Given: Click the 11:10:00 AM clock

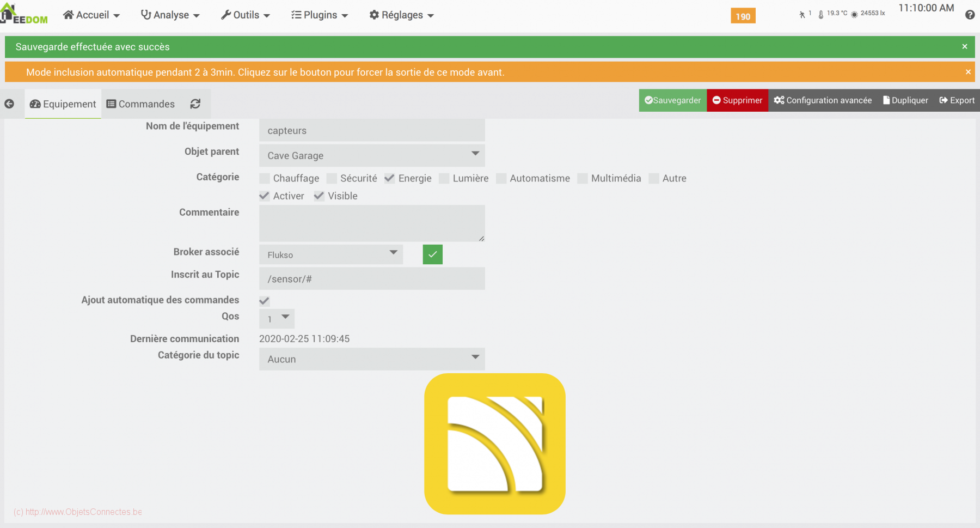Looking at the screenshot, I should 926,8.
